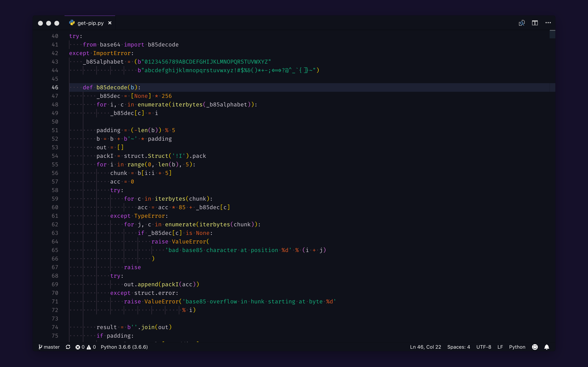588x367 pixels.
Task: Switch branch via master in status bar
Action: tap(49, 347)
